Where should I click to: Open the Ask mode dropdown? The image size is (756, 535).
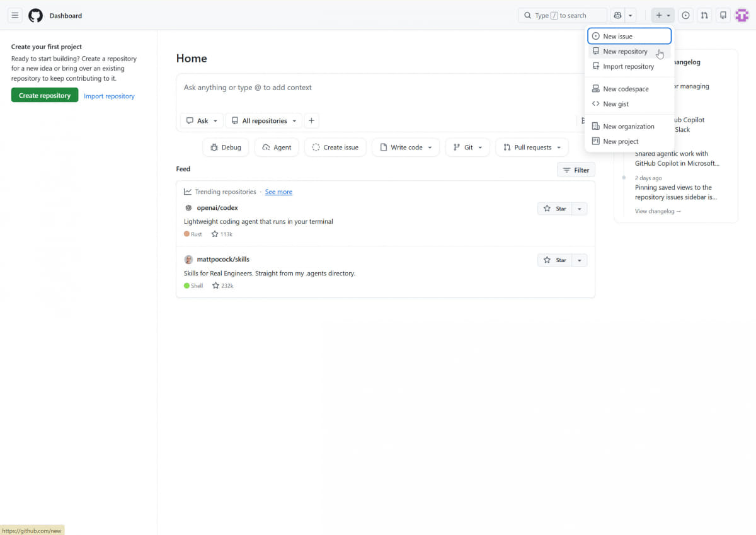coord(202,121)
